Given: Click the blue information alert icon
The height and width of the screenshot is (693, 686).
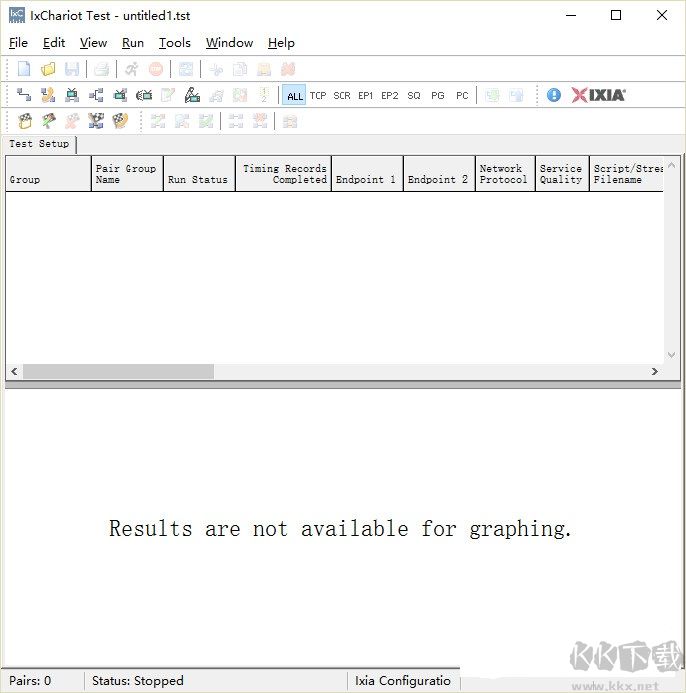Looking at the screenshot, I should tap(554, 95).
